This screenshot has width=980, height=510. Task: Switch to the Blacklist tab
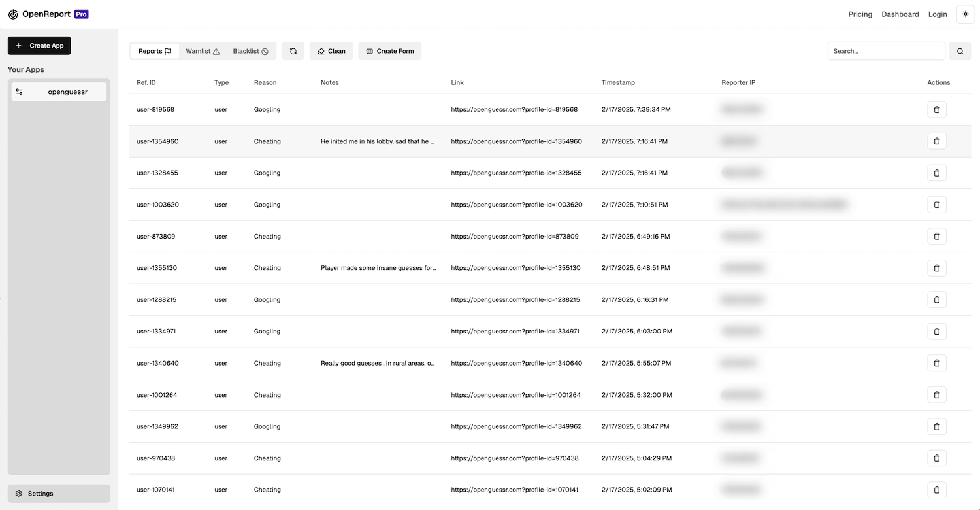click(250, 51)
